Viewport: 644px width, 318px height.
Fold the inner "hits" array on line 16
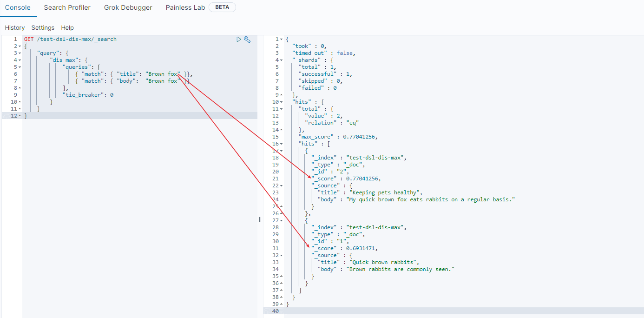tap(281, 144)
